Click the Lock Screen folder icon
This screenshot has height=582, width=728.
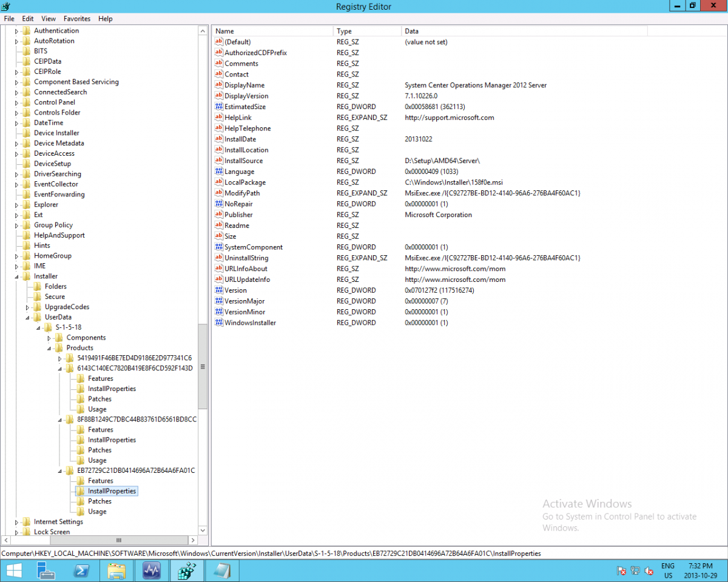pyautogui.click(x=26, y=532)
